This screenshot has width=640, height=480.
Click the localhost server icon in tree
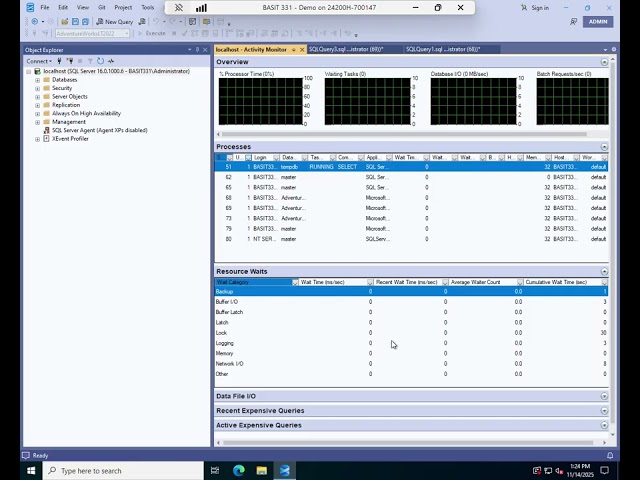[38, 71]
